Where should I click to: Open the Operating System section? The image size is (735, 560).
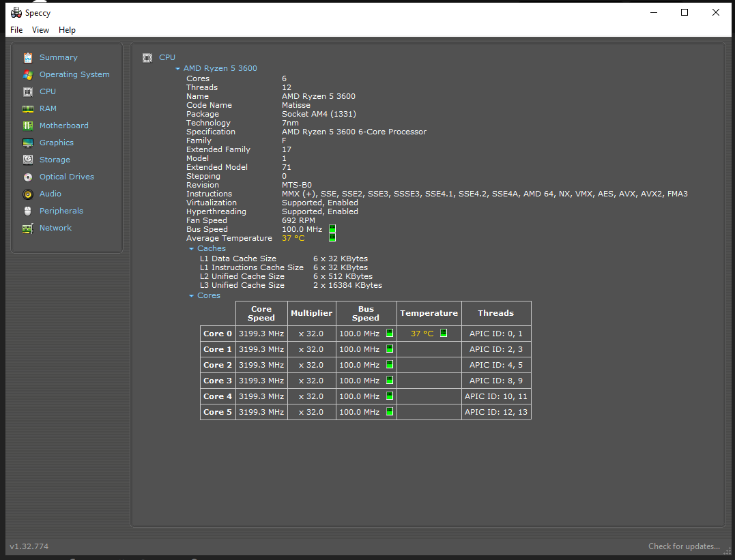pos(74,74)
